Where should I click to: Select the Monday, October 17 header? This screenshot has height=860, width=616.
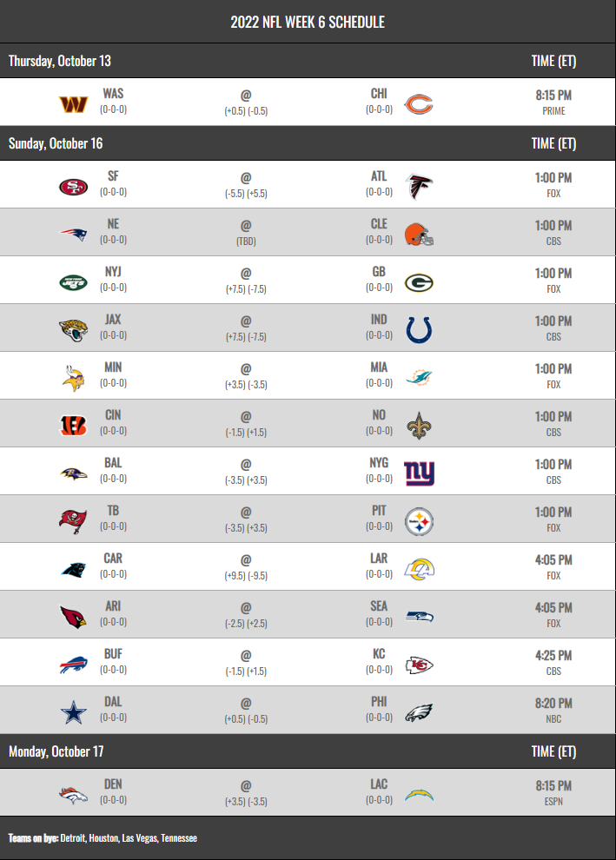click(x=56, y=751)
